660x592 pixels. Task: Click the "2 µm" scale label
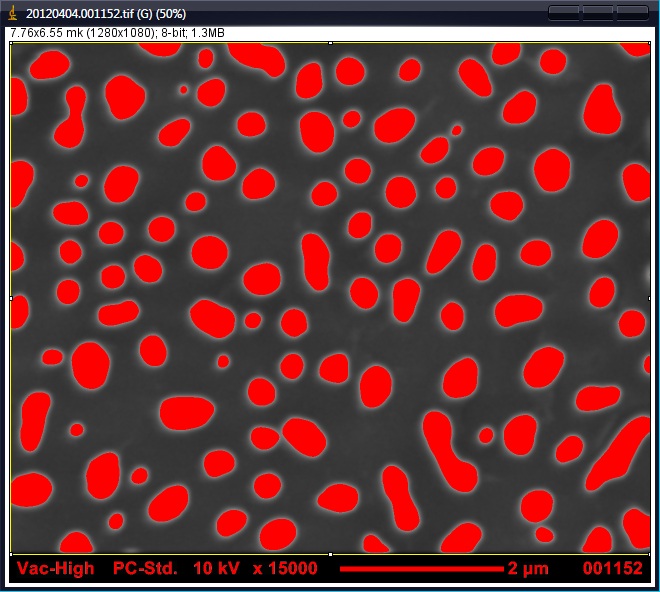pos(528,568)
